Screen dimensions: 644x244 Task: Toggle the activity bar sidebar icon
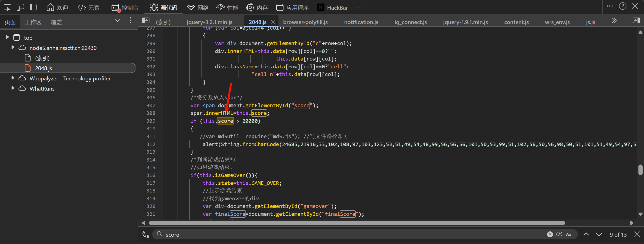pyautogui.click(x=33, y=7)
